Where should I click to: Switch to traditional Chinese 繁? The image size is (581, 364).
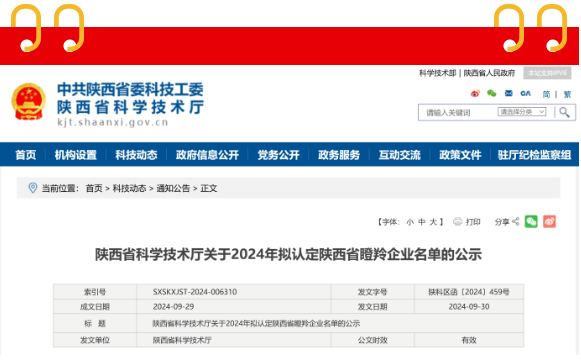[x=567, y=94]
